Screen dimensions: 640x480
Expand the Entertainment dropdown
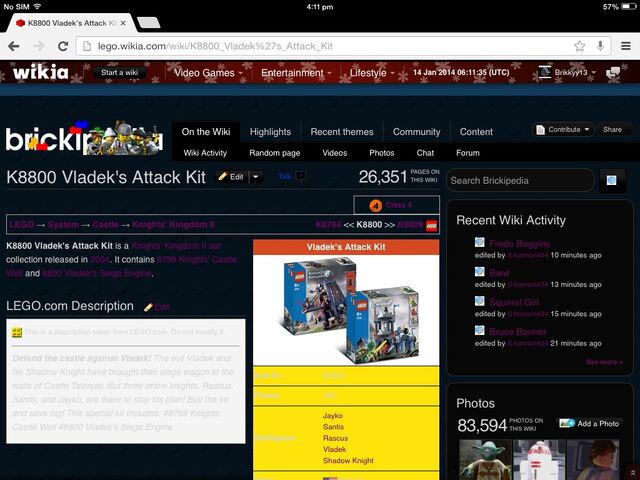pyautogui.click(x=296, y=73)
